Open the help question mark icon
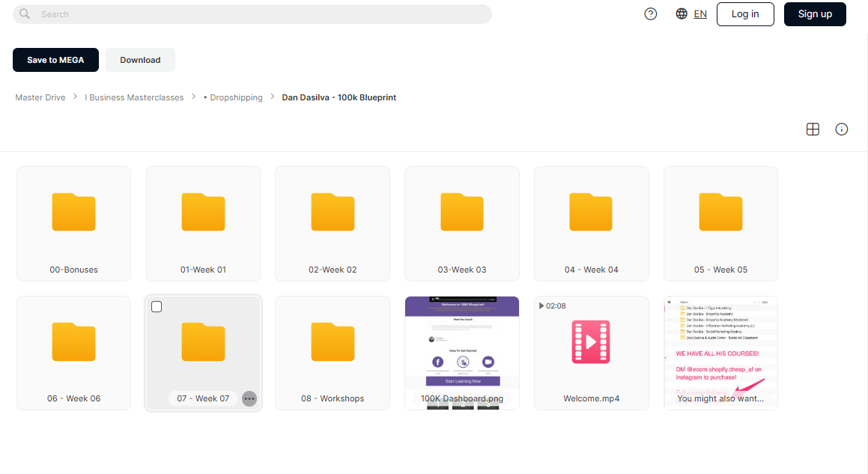The image size is (868, 474). 651,13
